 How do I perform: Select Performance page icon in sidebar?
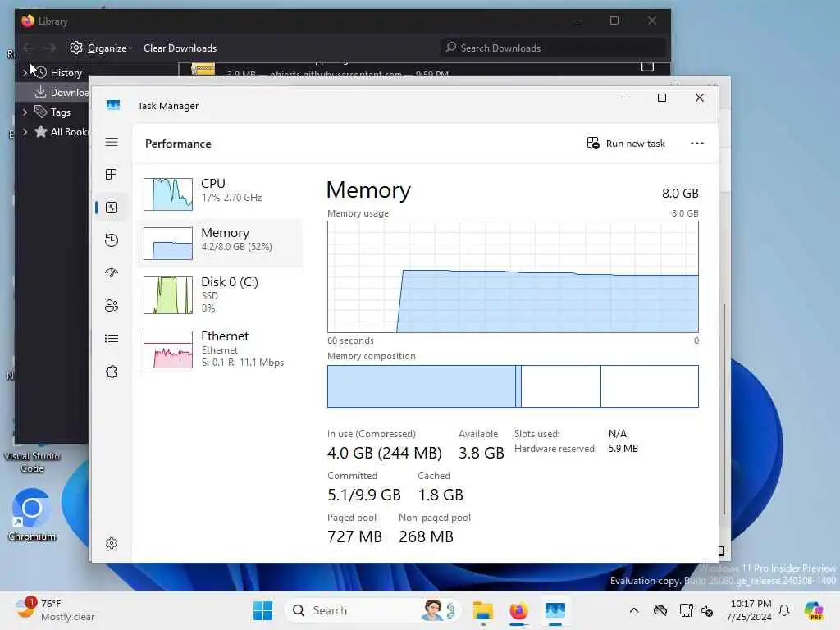pyautogui.click(x=112, y=208)
